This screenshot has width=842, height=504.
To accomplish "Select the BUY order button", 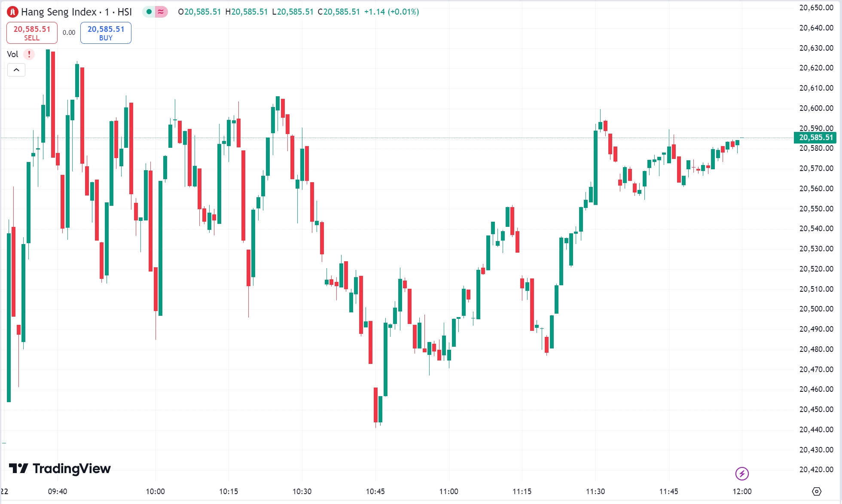I will 105,33.
